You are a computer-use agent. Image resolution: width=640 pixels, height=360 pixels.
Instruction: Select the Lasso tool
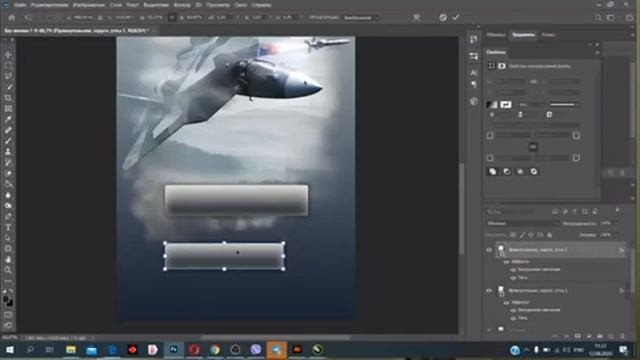point(8,76)
